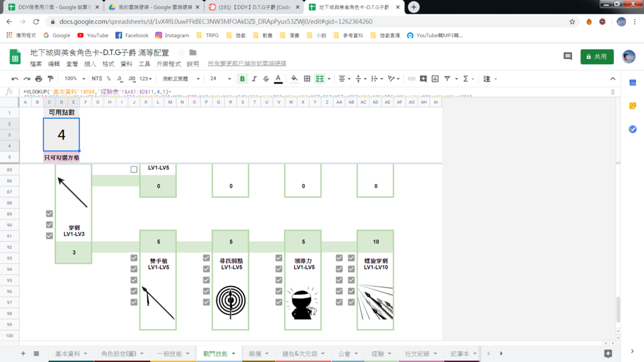Image resolution: width=644 pixels, height=362 pixels.
Task: Open the fill color picker
Action: click(x=294, y=79)
